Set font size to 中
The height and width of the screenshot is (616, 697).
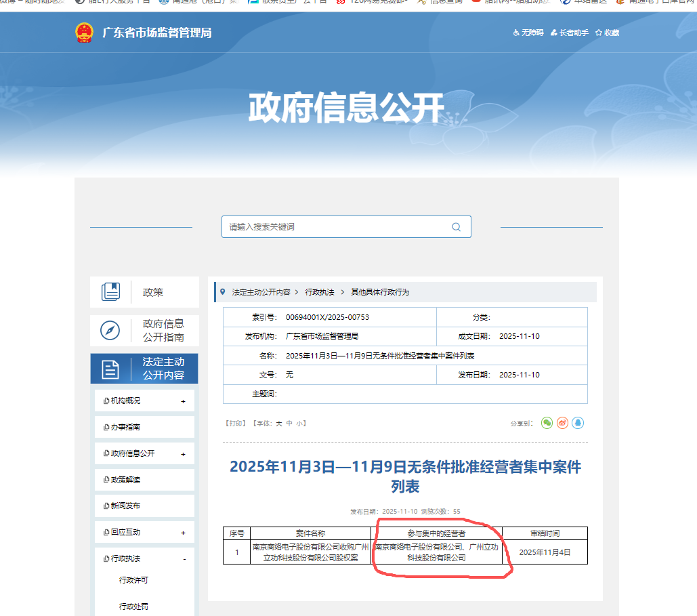(x=289, y=424)
